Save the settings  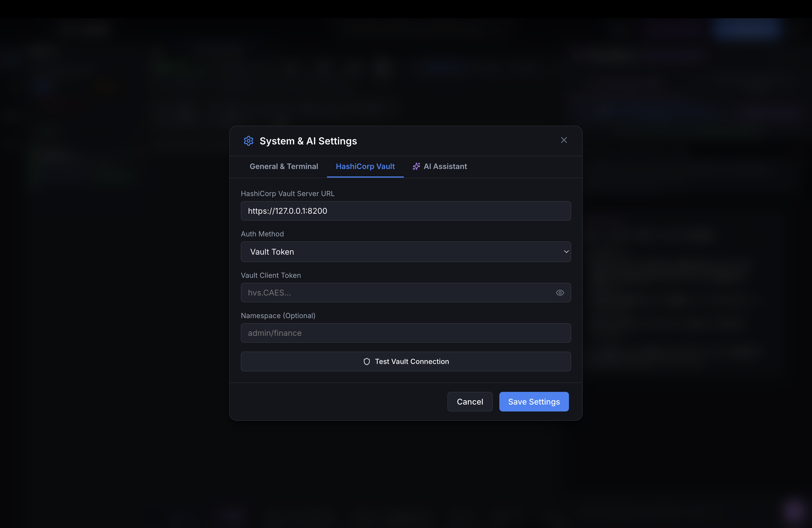534,402
